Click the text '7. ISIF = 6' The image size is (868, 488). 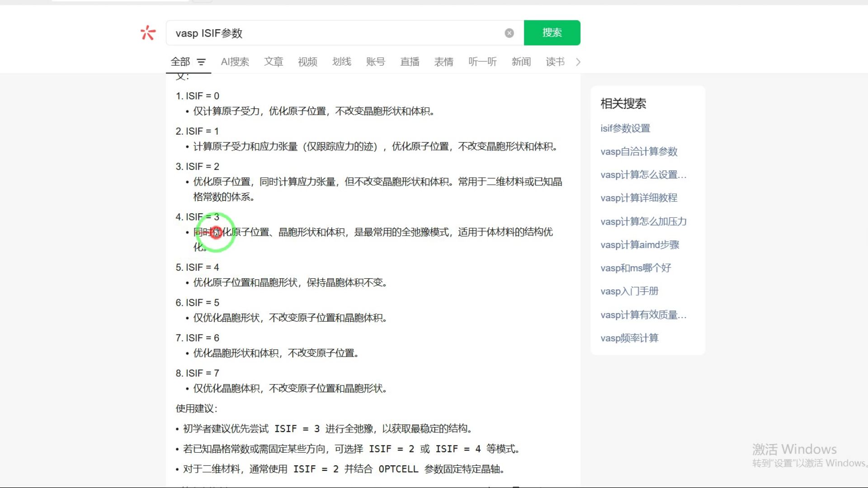tap(198, 338)
